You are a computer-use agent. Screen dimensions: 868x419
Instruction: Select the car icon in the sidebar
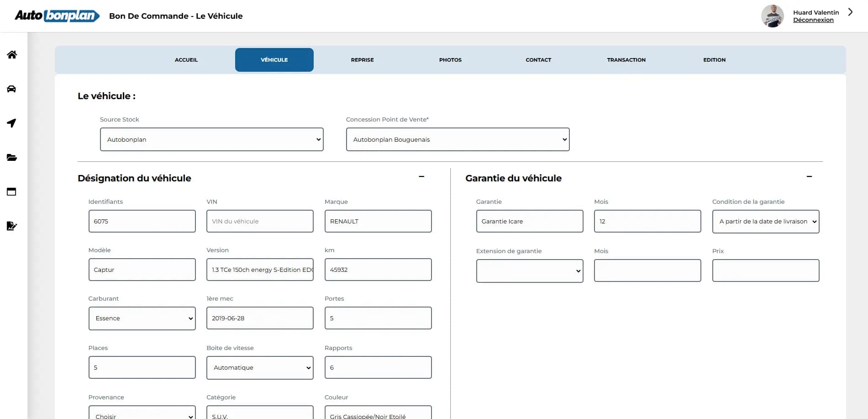click(x=11, y=89)
